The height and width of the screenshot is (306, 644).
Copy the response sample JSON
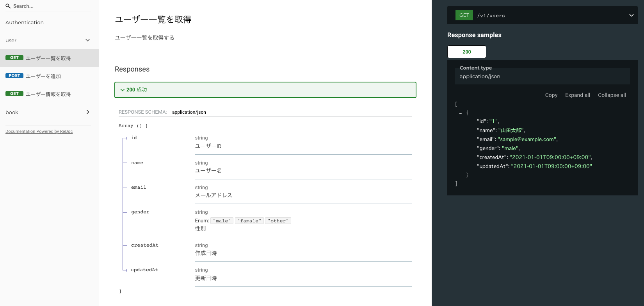[x=551, y=95]
